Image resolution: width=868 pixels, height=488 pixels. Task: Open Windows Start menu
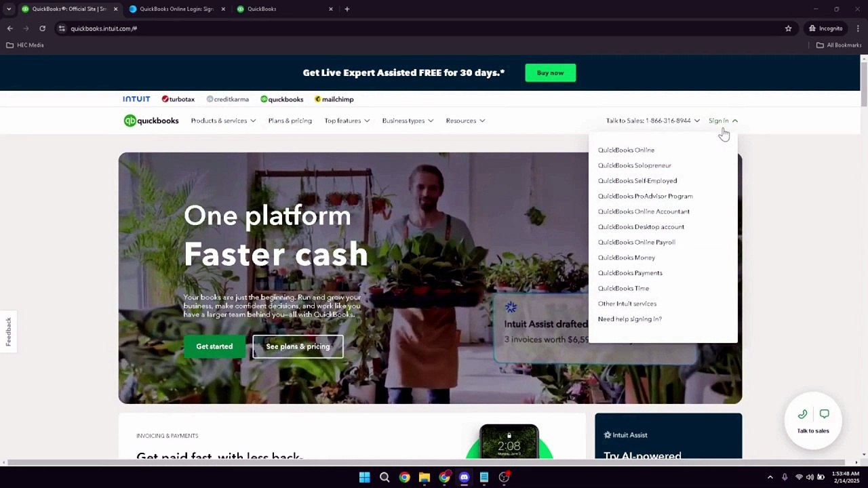coord(364,477)
